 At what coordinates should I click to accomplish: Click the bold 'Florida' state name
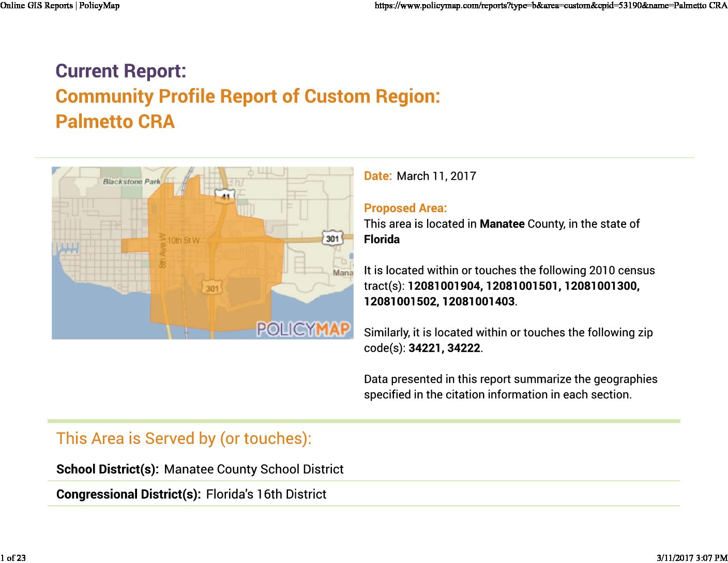tap(382, 239)
